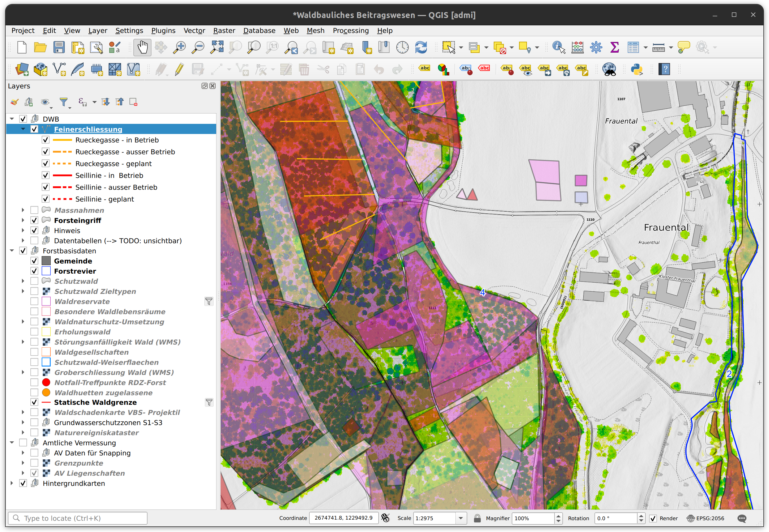Click the Save Project floppy icon
The image size is (769, 532).
[x=59, y=47]
